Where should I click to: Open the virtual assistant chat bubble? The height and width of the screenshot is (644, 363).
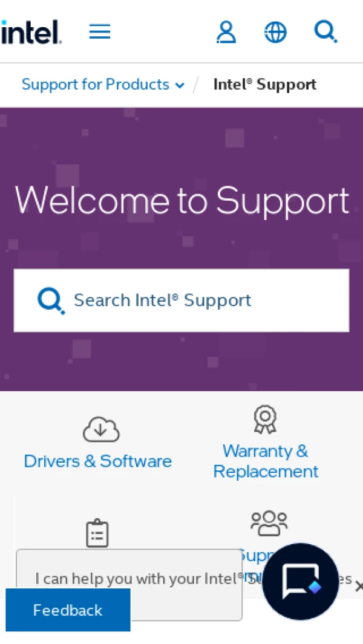301,582
